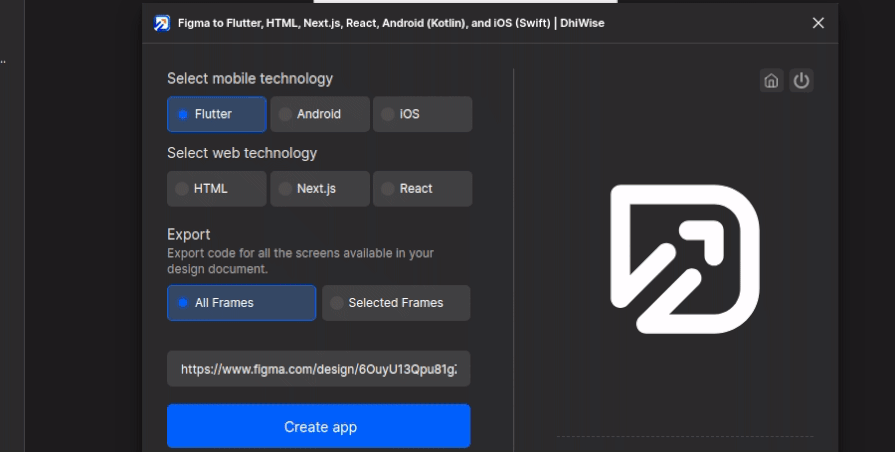895x452 pixels.
Task: Pick the iOS mobile technology option
Action: click(x=422, y=115)
